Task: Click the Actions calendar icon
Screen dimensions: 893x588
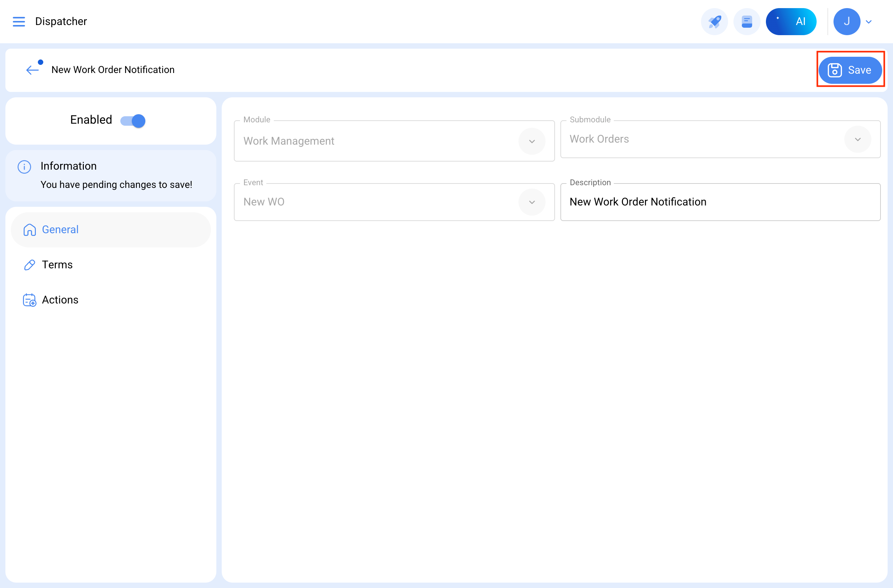Action: coord(30,300)
